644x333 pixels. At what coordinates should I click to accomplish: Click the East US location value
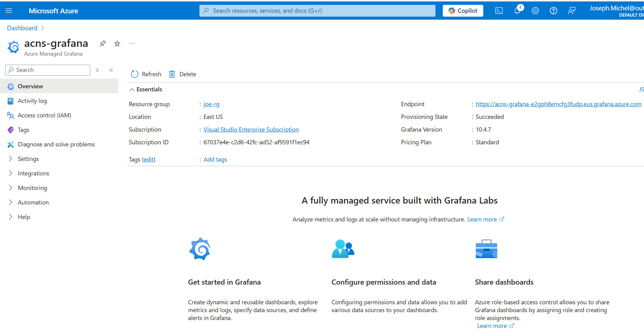pos(213,117)
